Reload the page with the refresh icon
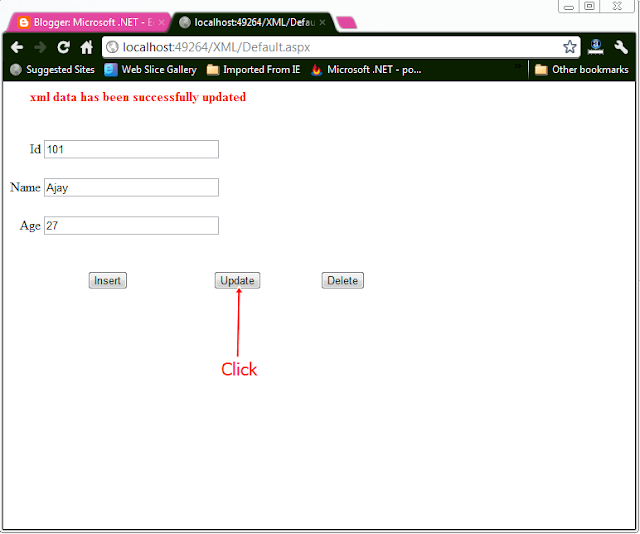This screenshot has height=534, width=640. [x=63, y=47]
